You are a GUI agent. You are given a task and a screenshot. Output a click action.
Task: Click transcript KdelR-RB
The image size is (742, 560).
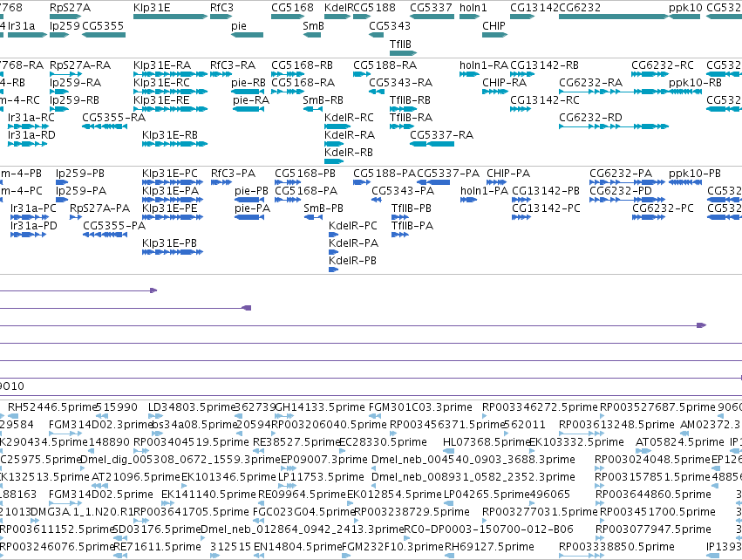pos(334,162)
